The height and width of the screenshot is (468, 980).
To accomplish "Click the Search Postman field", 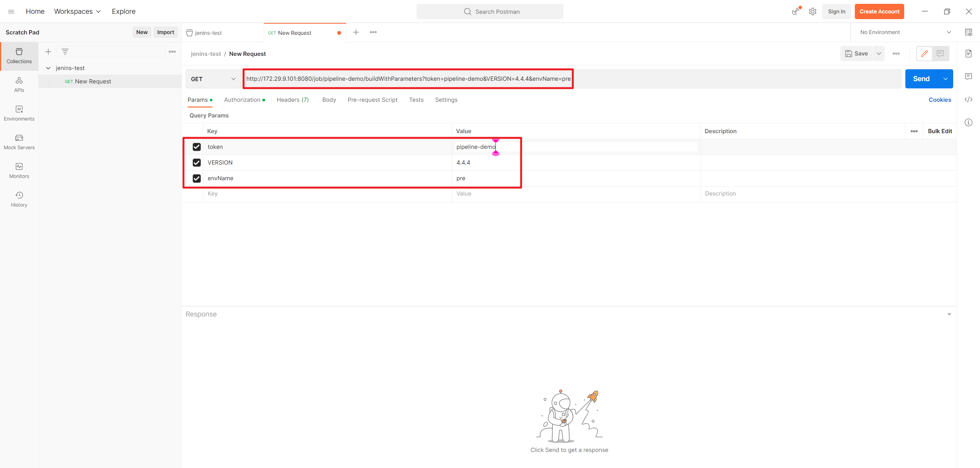I will (x=490, y=11).
